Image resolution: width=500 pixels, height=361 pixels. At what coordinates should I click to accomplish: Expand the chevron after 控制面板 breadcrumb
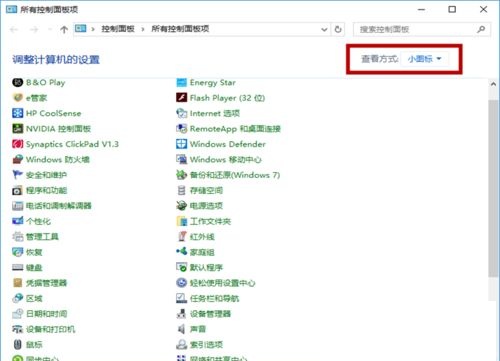[x=143, y=29]
